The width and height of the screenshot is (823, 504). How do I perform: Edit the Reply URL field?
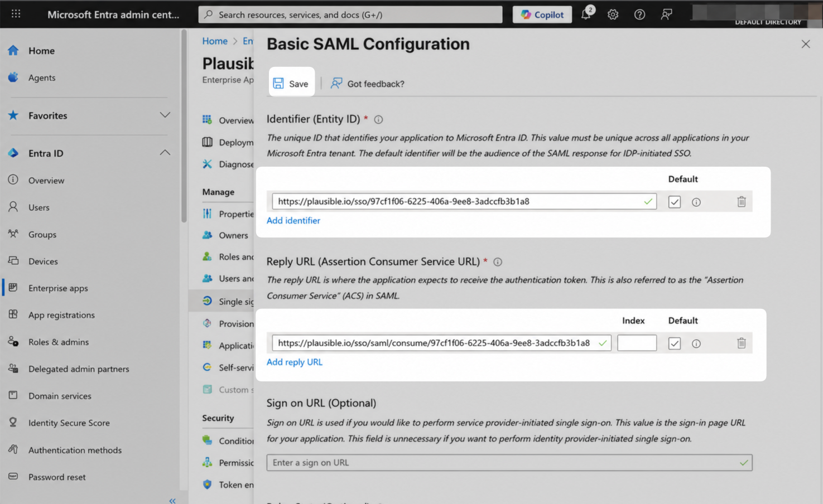pos(442,343)
